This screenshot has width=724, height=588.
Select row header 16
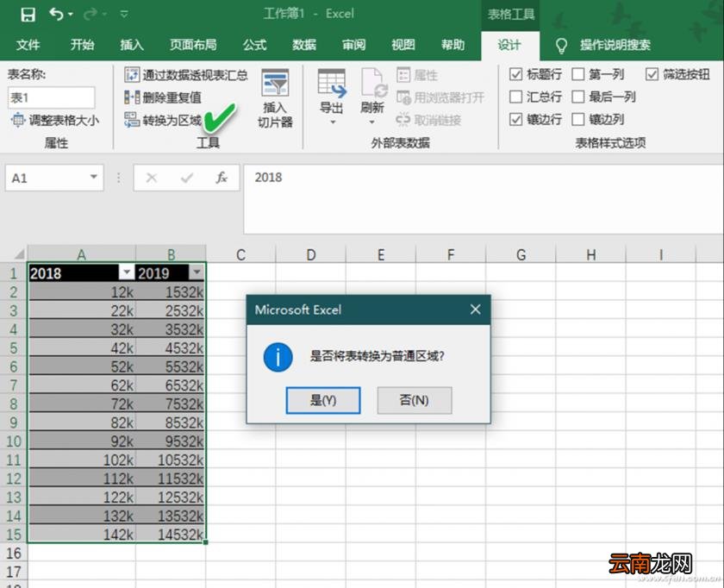pyautogui.click(x=14, y=554)
